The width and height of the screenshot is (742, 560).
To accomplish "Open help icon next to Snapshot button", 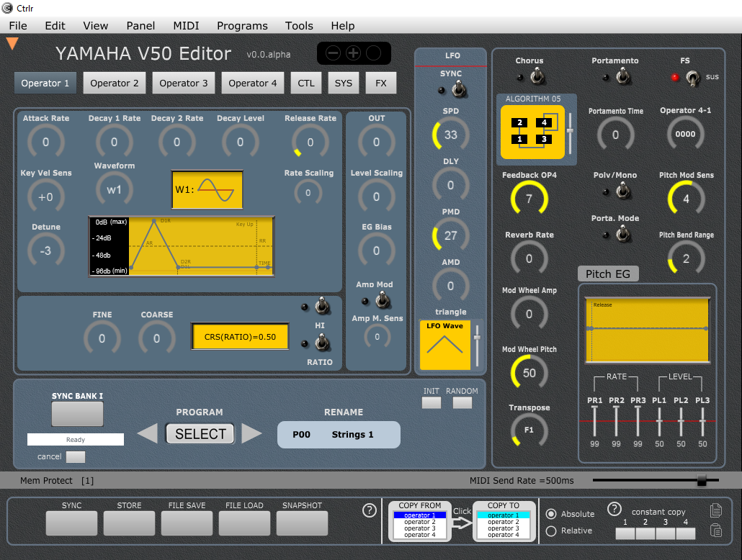I will coord(369,510).
